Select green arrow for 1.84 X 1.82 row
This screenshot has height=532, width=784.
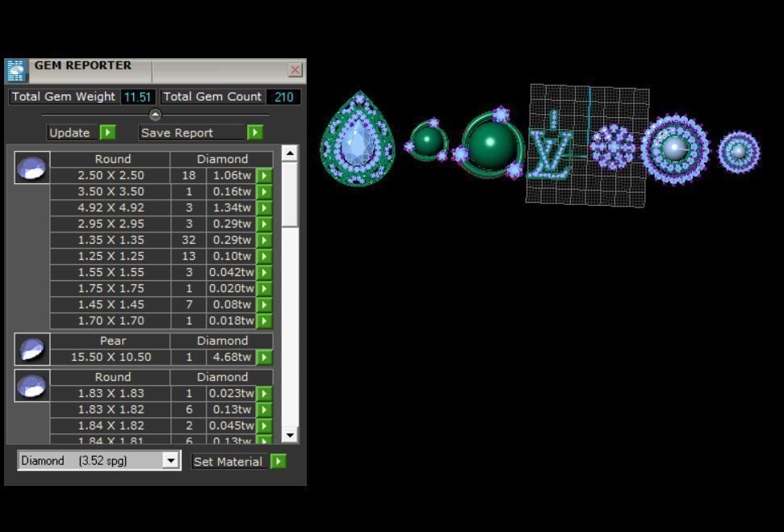click(264, 425)
